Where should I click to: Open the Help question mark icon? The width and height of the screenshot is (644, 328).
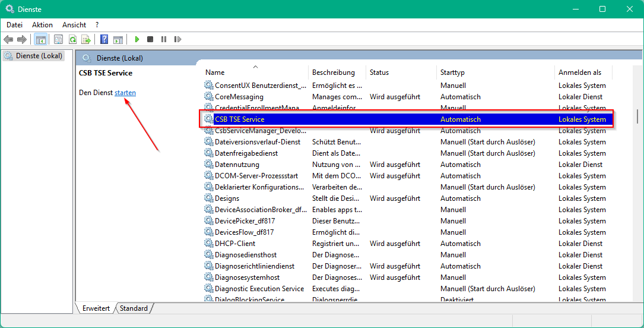(104, 39)
